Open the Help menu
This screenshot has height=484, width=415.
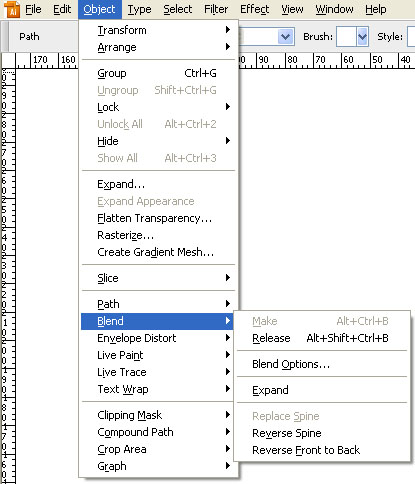[376, 9]
